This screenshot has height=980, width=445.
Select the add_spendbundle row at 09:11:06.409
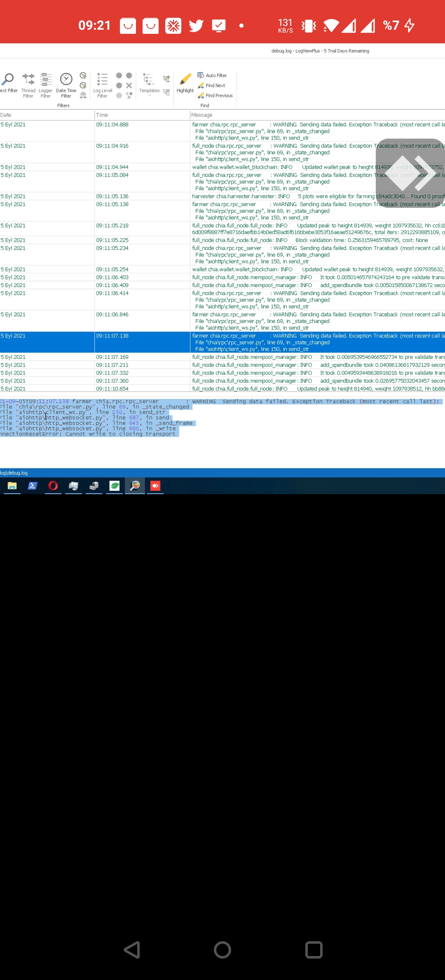pyautogui.click(x=222, y=285)
